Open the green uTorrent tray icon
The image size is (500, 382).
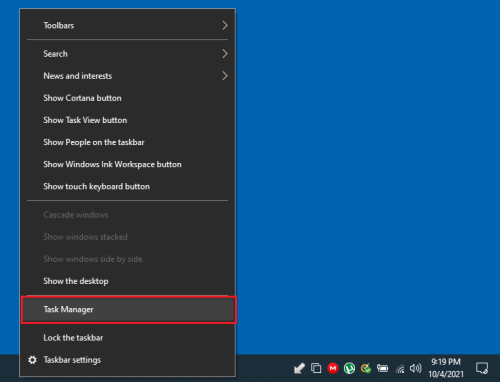[x=349, y=368]
